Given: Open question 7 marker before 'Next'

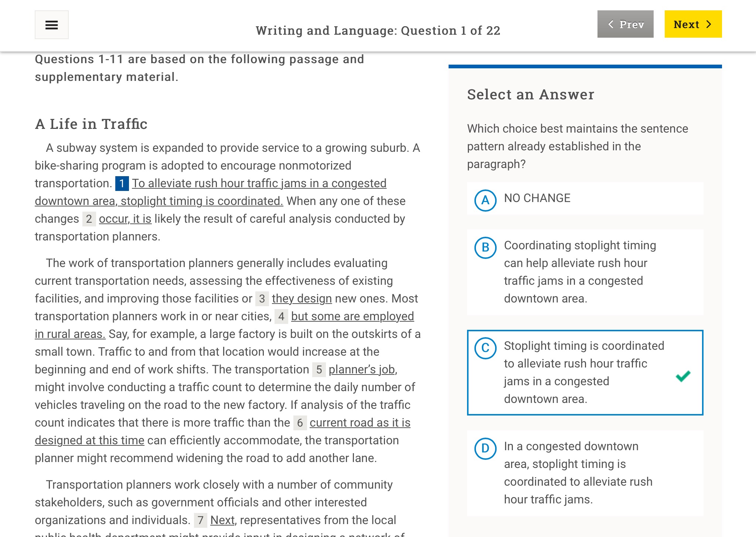Looking at the screenshot, I should [201, 520].
